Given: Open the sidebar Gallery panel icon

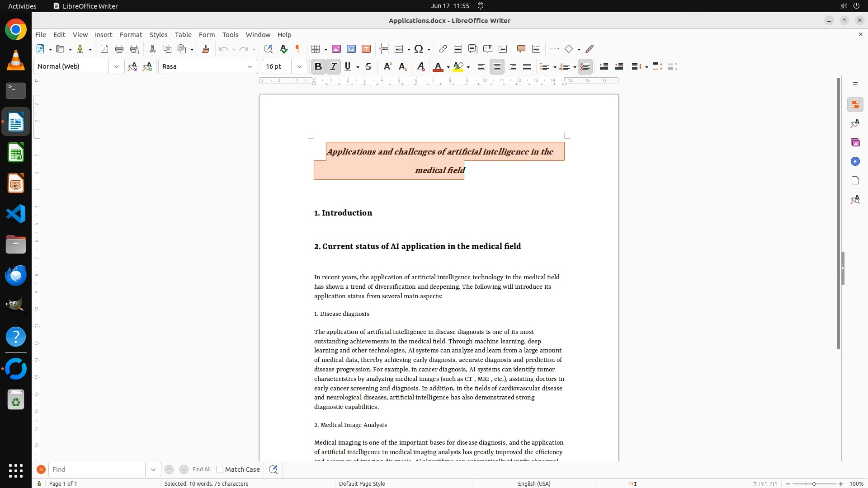Looking at the screenshot, I should [855, 142].
